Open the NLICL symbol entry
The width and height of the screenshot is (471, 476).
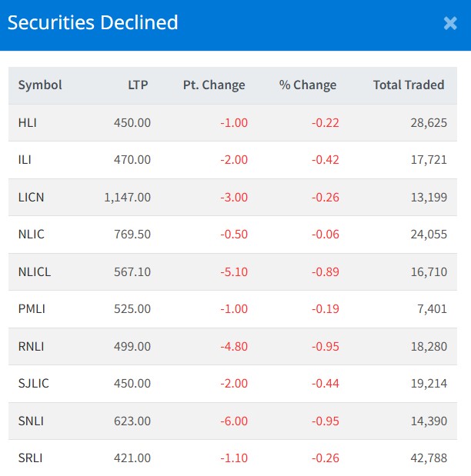point(35,271)
